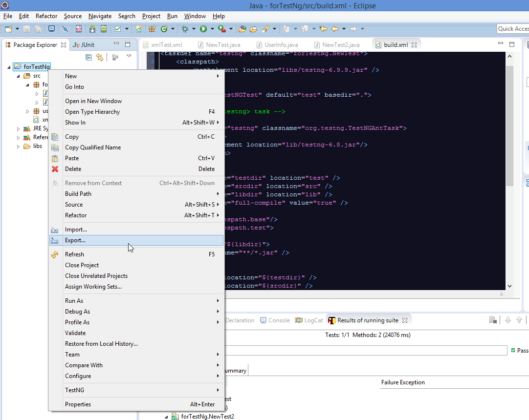Open the Build Path submenu

tap(136, 194)
